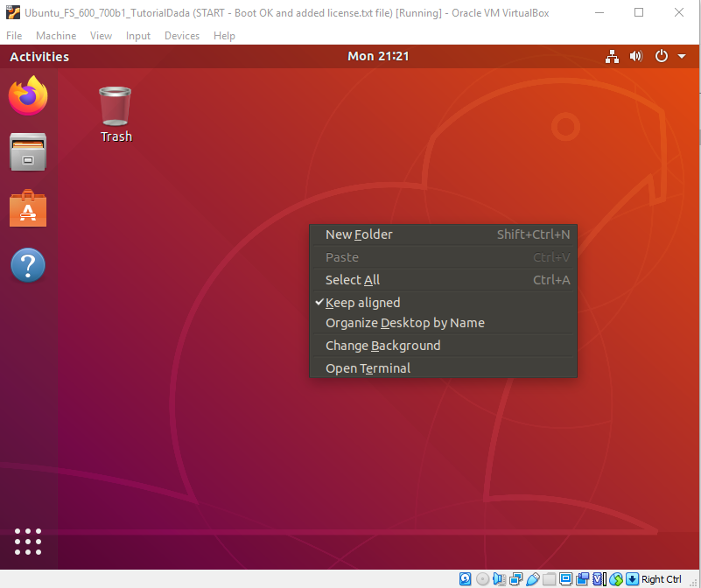Click Organize Desktop by Name
The image size is (701, 588).
tap(404, 323)
